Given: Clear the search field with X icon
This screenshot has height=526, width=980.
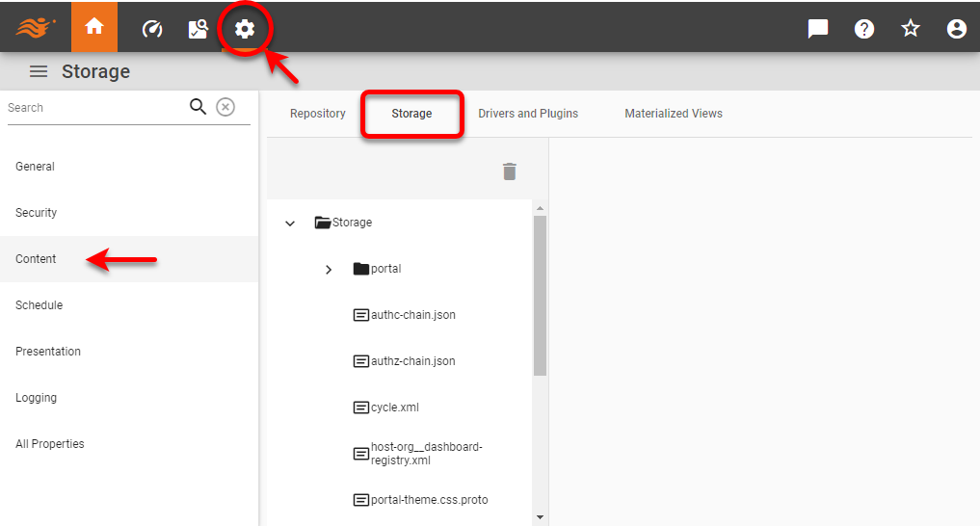Looking at the screenshot, I should tap(225, 107).
